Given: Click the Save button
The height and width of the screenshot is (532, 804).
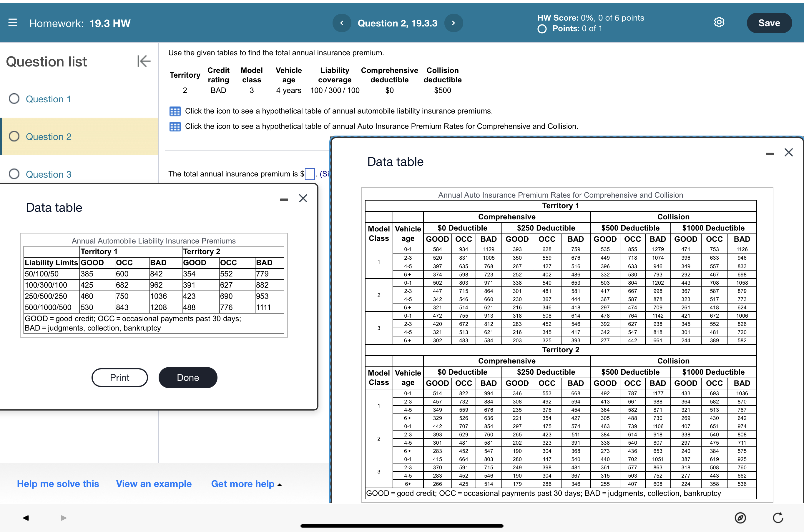Looking at the screenshot, I should pos(769,23).
